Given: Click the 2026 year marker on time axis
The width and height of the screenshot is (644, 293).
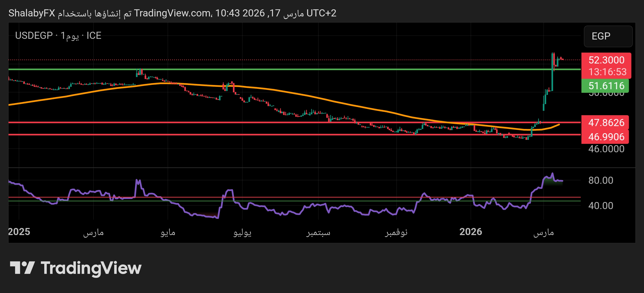Looking at the screenshot, I should 471,232.
